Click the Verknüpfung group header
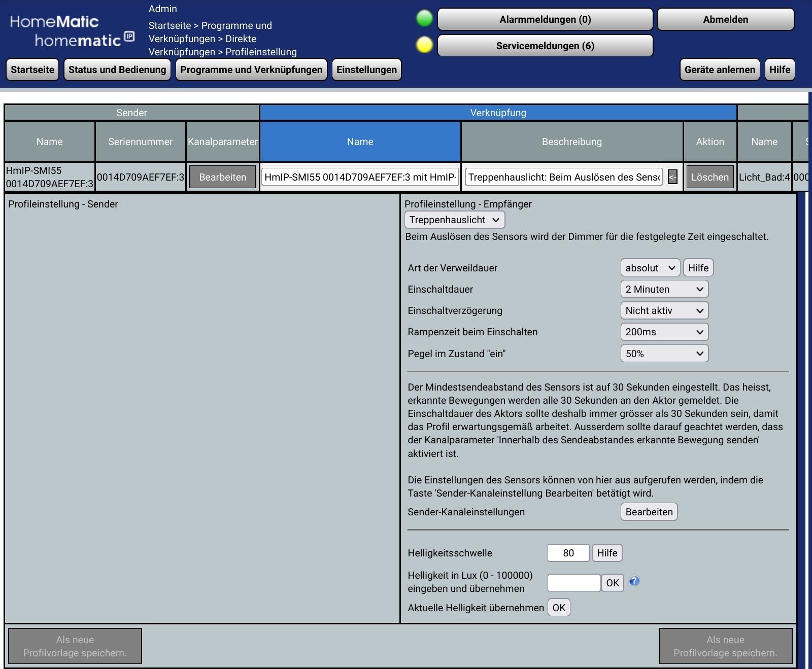 pos(498,113)
